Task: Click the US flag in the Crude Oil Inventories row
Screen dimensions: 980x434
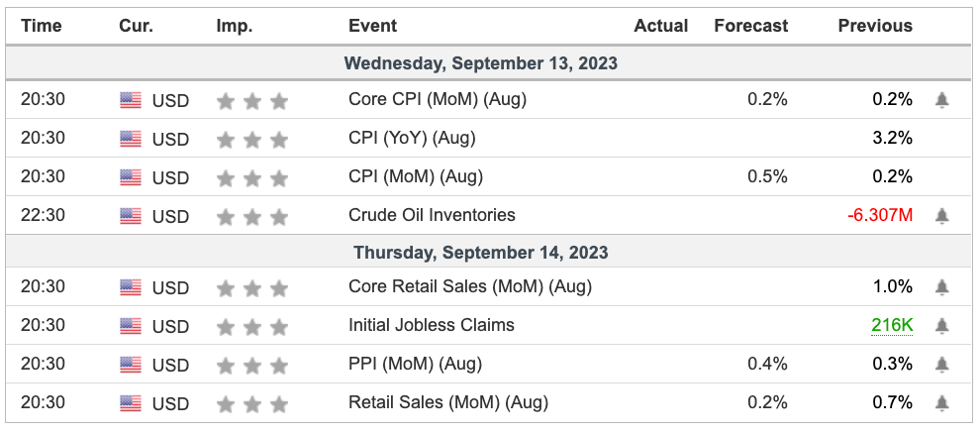Action: 131,216
